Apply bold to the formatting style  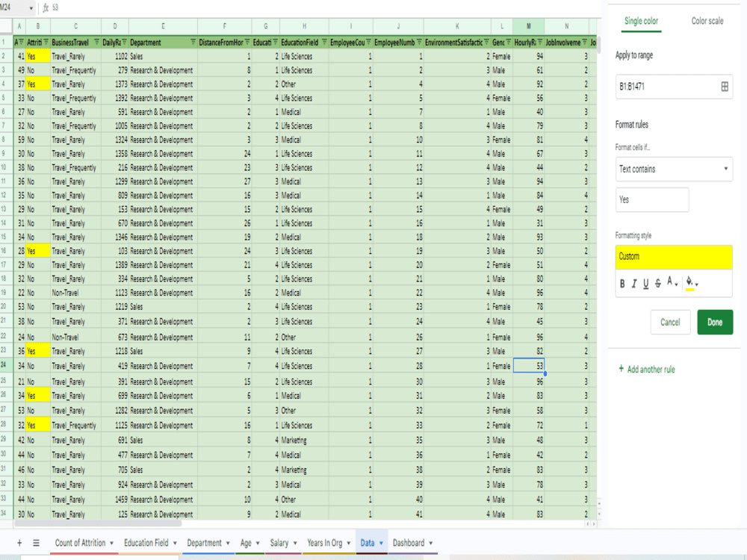(x=622, y=284)
